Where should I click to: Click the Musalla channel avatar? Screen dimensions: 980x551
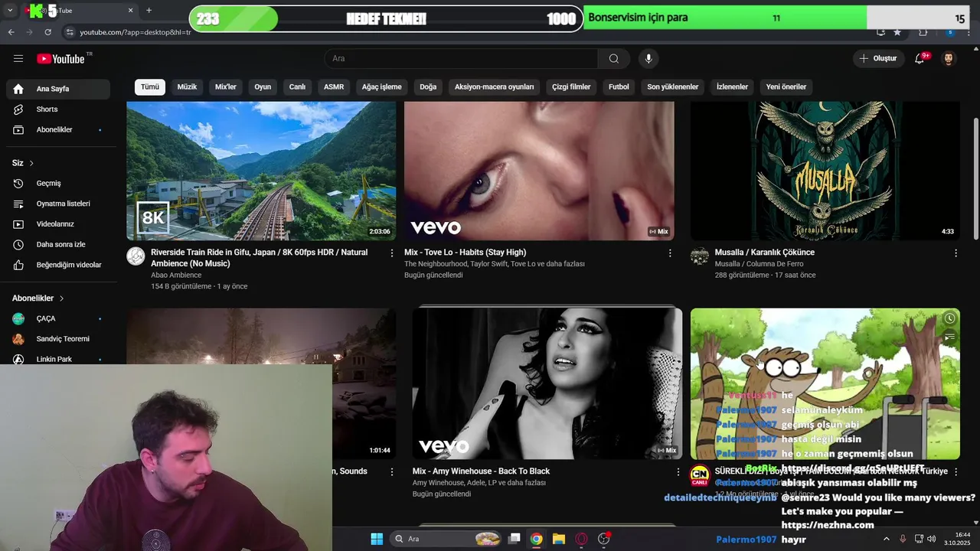click(x=700, y=256)
